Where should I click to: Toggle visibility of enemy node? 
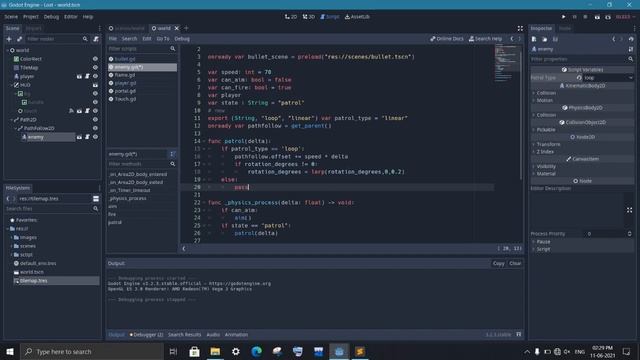(x=95, y=137)
